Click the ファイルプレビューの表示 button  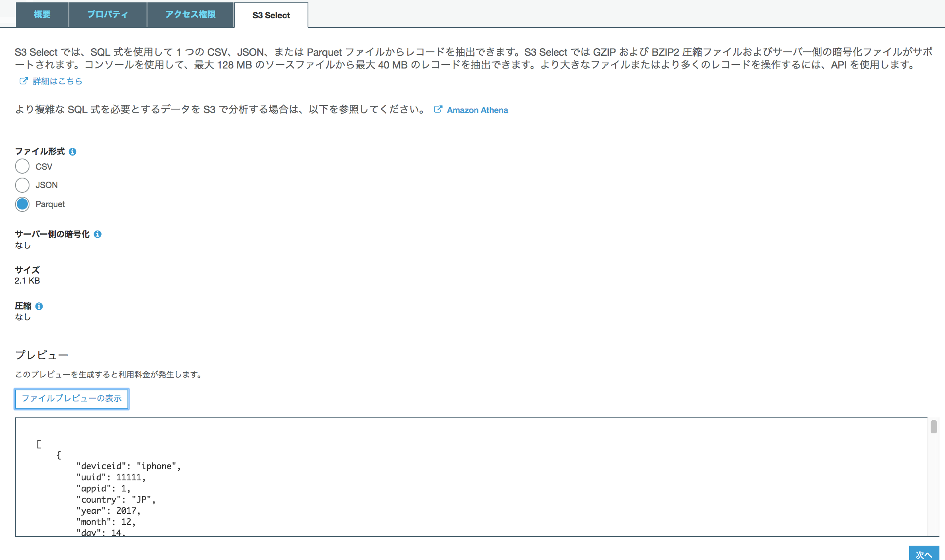(x=72, y=398)
